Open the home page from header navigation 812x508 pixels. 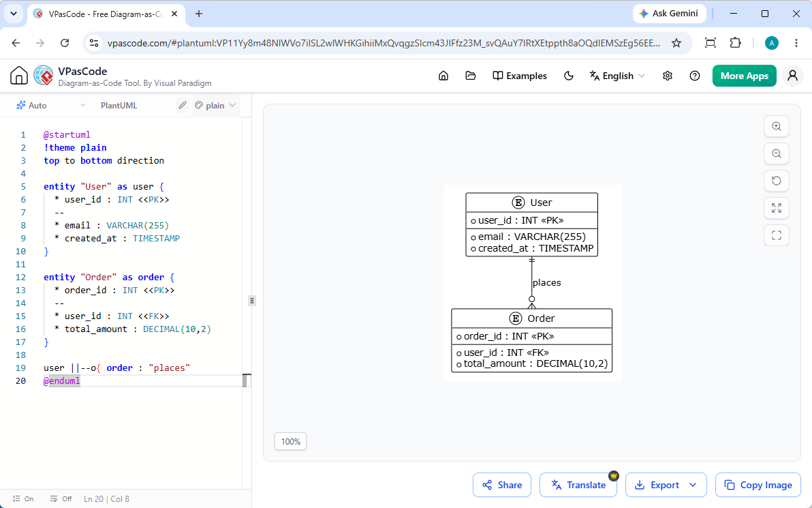443,76
